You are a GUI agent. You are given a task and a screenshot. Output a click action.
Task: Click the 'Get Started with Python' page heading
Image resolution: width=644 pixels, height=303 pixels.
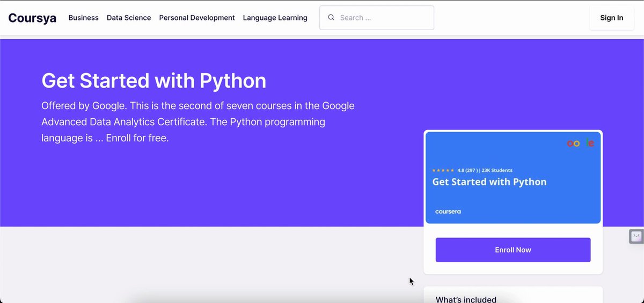pos(153,81)
